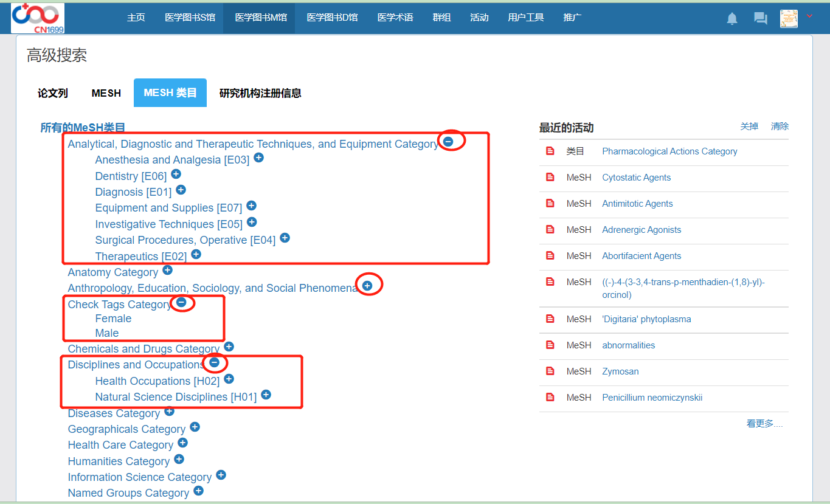Screen dimensions: 830x504
Task: Switch to the 论文列 tab
Action: point(53,93)
